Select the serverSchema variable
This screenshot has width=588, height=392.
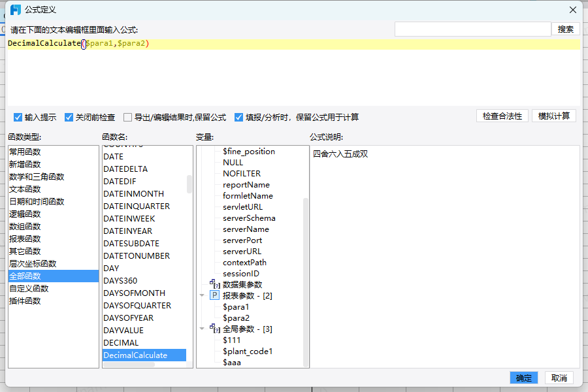point(249,218)
